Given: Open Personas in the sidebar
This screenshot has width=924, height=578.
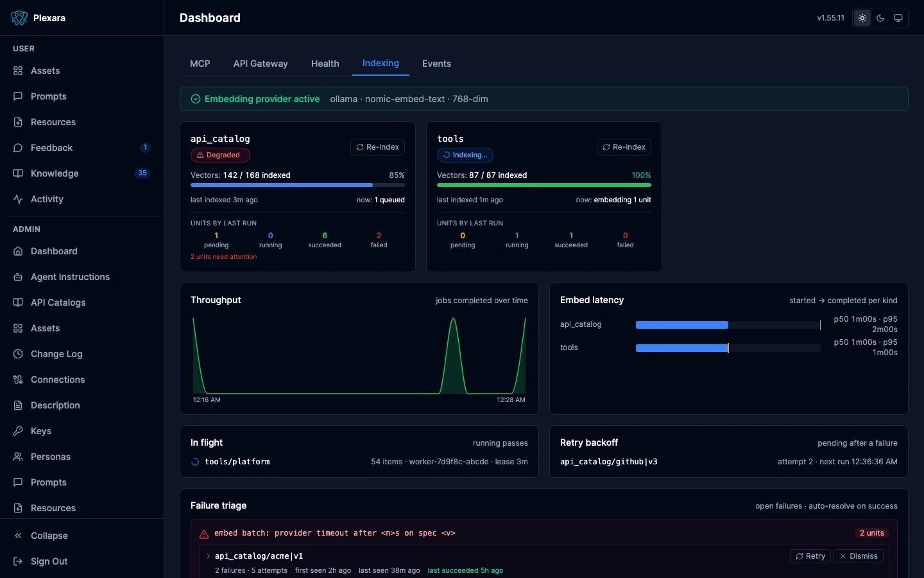Looking at the screenshot, I should [x=81, y=457].
